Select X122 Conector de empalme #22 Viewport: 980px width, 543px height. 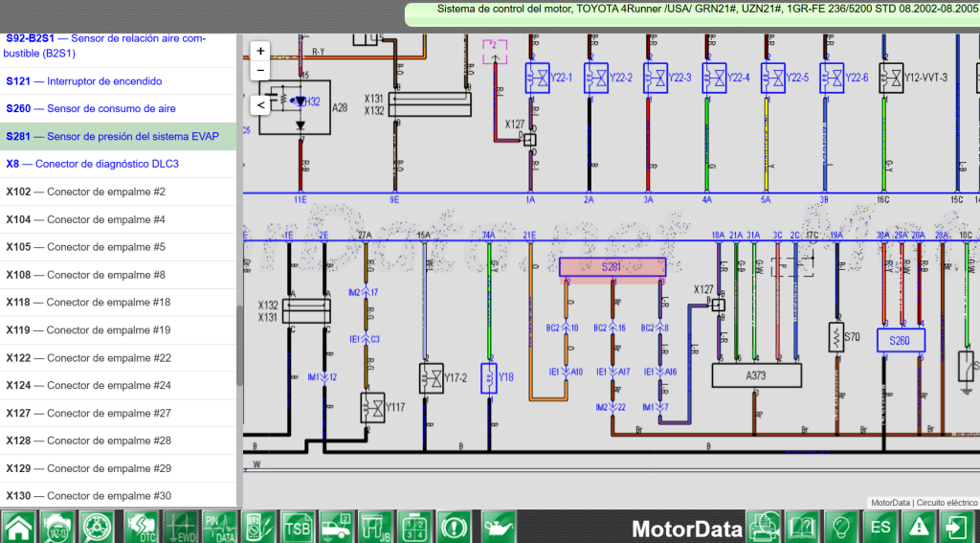118,358
